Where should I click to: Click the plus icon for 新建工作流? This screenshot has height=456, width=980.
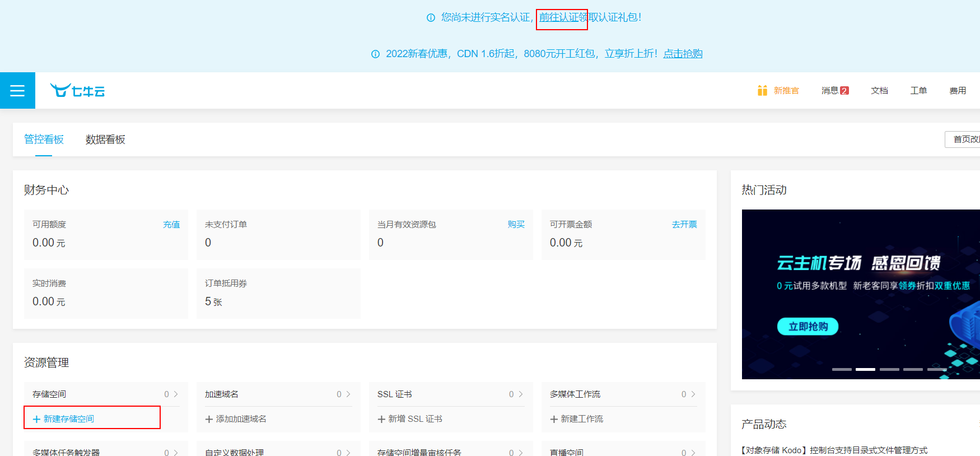(554, 419)
